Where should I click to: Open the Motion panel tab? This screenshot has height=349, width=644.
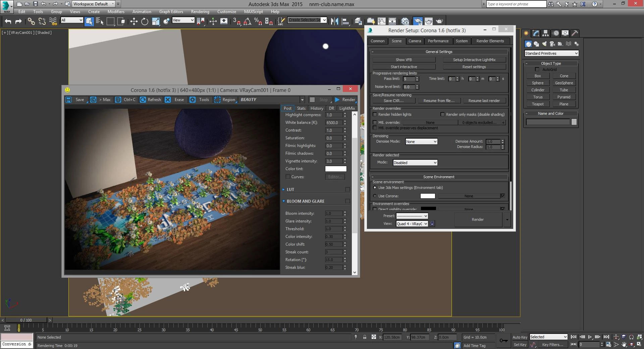[556, 33]
